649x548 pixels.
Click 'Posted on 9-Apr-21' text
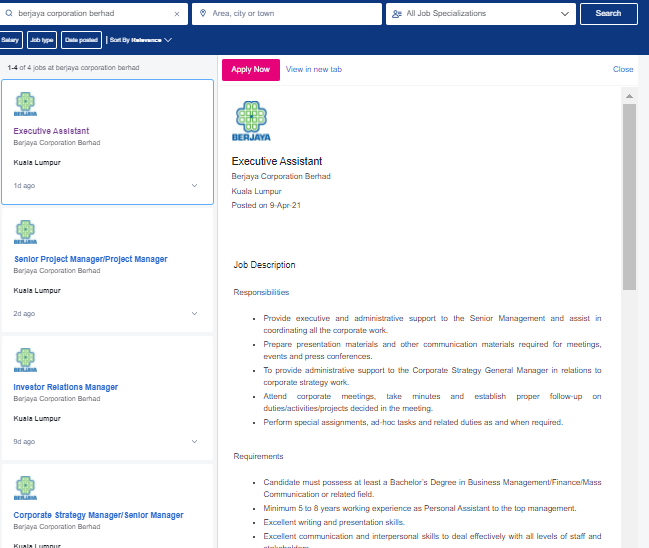[266, 205]
